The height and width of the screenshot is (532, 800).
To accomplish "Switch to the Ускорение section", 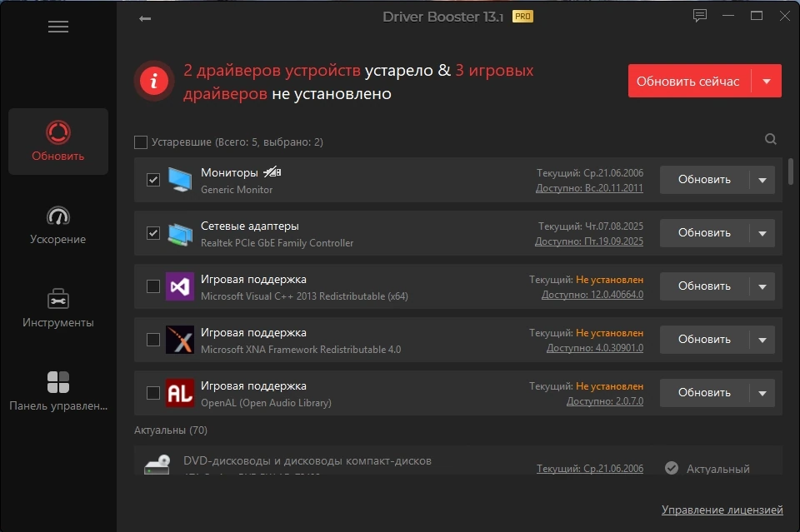I will [58, 225].
